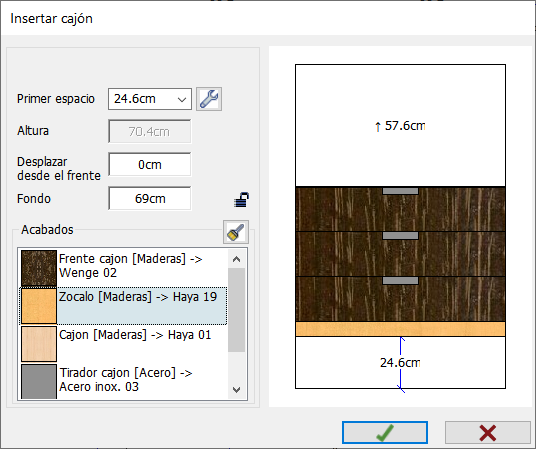Screen dimensions: 536x449
Task: Click the paintbrush icon in Acabados
Action: tap(236, 232)
